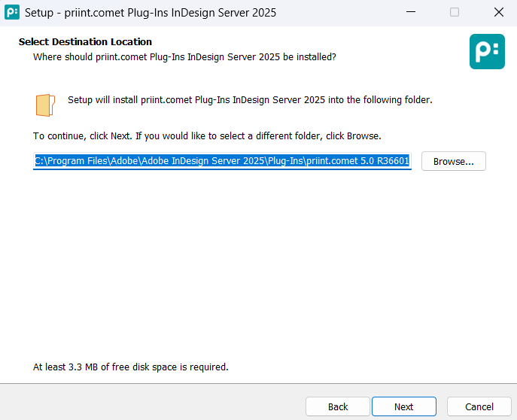
Task: Cancel the setup wizard
Action: coord(479,406)
